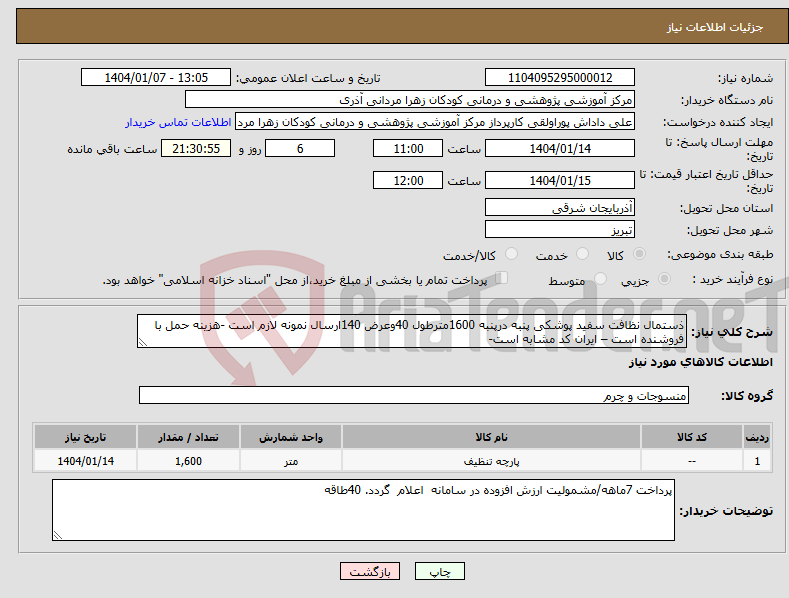Screen dimensions: 789x598
Task: Click the چاپ print button
Action: click(x=440, y=571)
